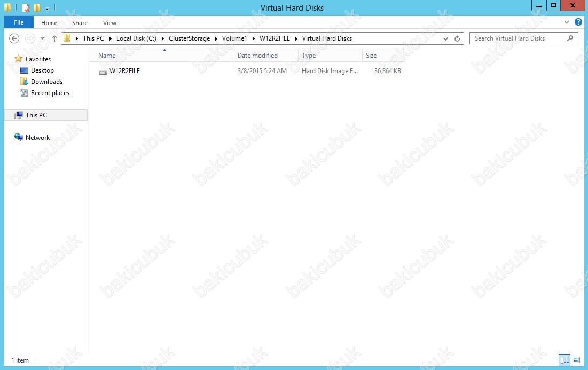Screen dimensions: 588x370
Task: Go up one folder level
Action: tap(54, 38)
